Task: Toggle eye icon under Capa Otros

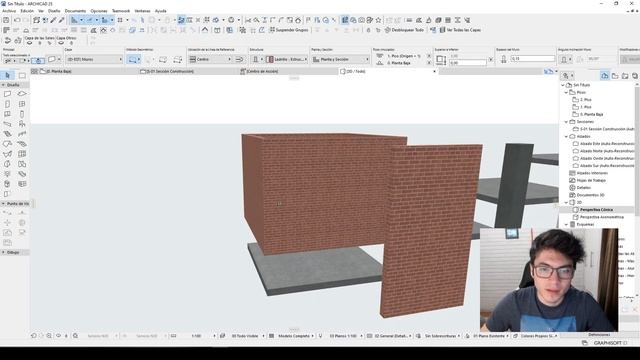Action: coord(61,43)
